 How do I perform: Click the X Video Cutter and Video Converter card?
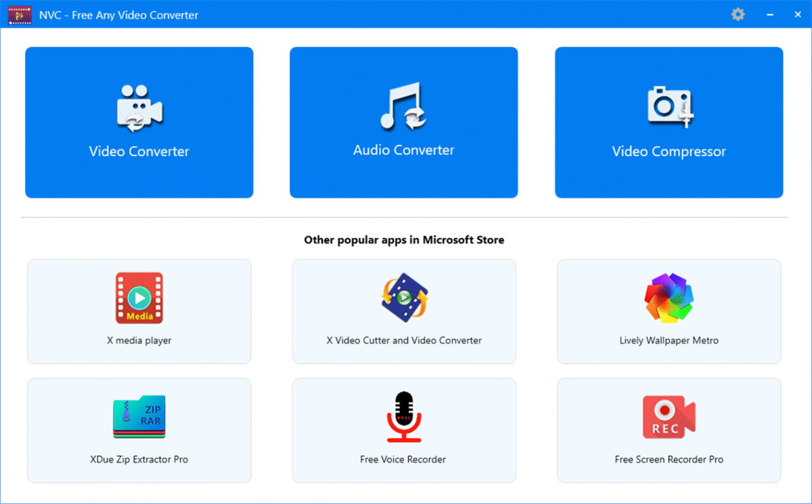tap(403, 311)
